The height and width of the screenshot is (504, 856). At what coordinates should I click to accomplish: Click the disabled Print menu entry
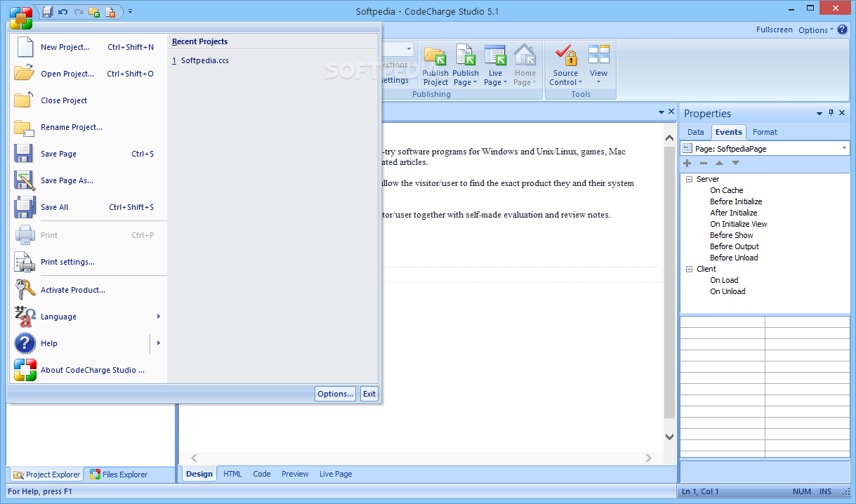click(88, 235)
